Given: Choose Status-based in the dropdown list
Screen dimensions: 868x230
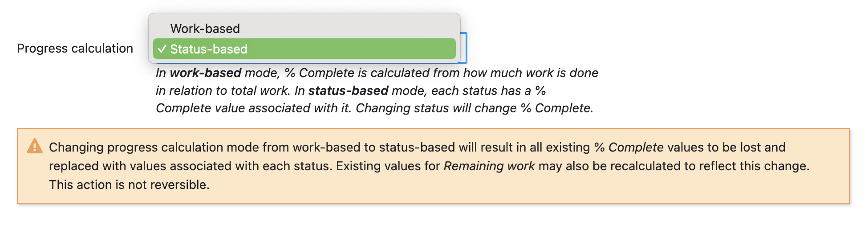Looking at the screenshot, I should click(209, 49).
